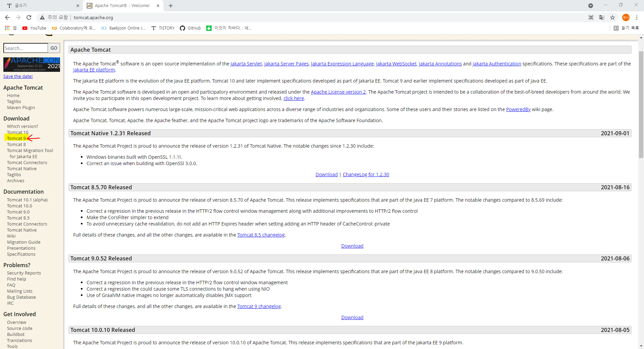Click the browser forward arrow
The width and height of the screenshot is (644, 349).
coord(18,17)
